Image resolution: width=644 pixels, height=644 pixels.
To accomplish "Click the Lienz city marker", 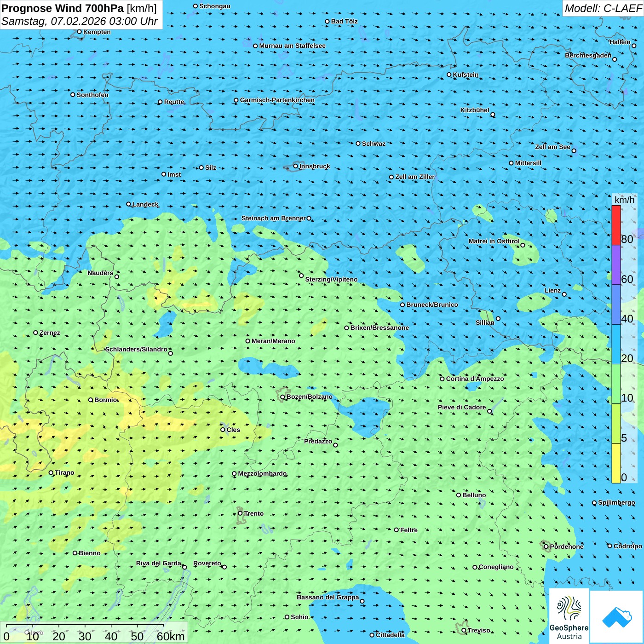I will pyautogui.click(x=564, y=294).
